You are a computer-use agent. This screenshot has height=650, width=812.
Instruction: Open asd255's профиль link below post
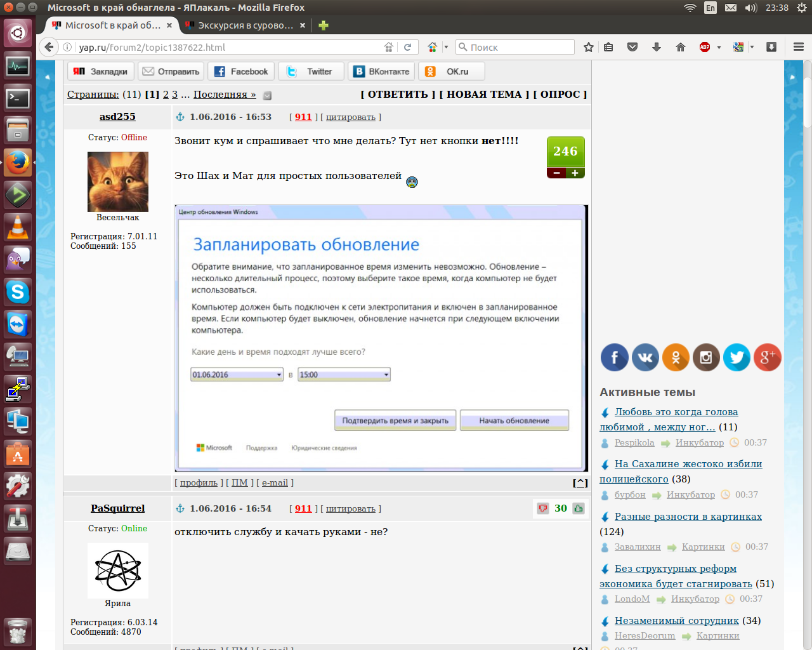199,483
